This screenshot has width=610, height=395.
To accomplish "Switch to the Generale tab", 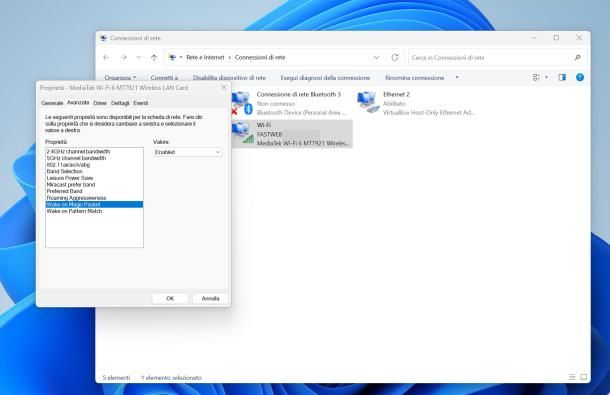I will point(52,103).
